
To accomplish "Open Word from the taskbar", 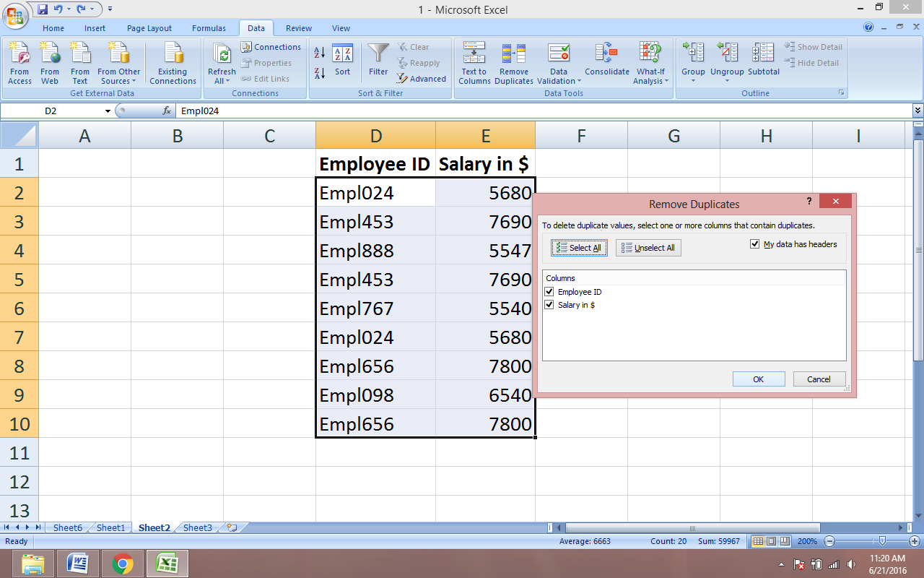I will pos(77,564).
